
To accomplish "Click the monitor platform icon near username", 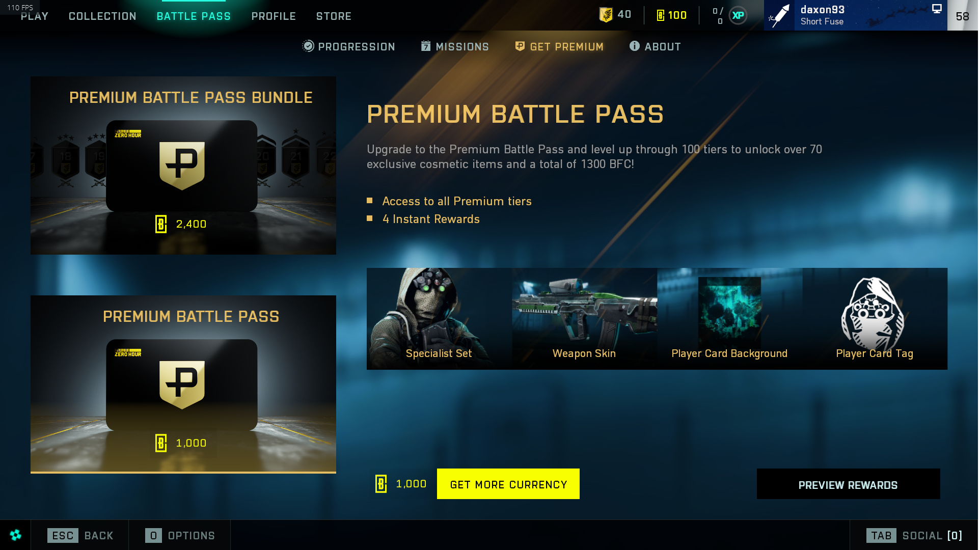I will 937,9.
